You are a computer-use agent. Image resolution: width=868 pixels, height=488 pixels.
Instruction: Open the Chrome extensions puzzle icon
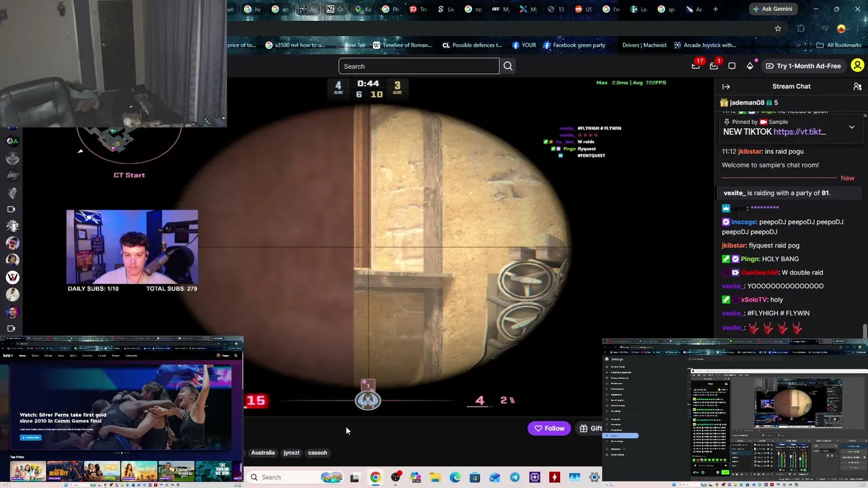coord(801,28)
